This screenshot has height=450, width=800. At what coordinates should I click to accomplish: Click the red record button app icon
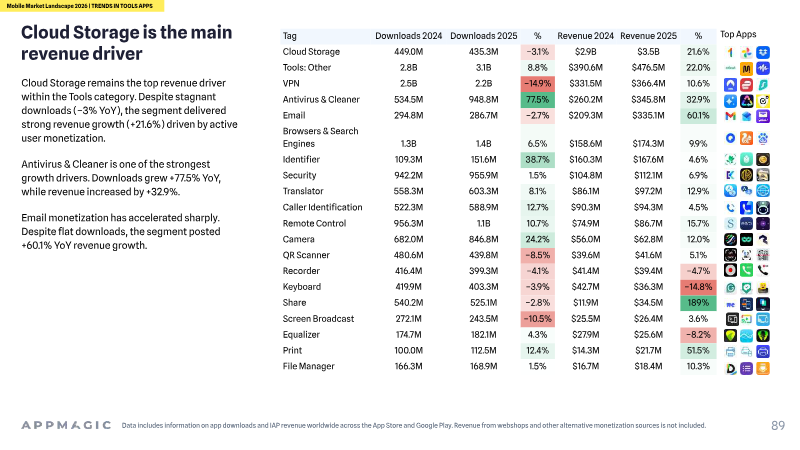730,270
